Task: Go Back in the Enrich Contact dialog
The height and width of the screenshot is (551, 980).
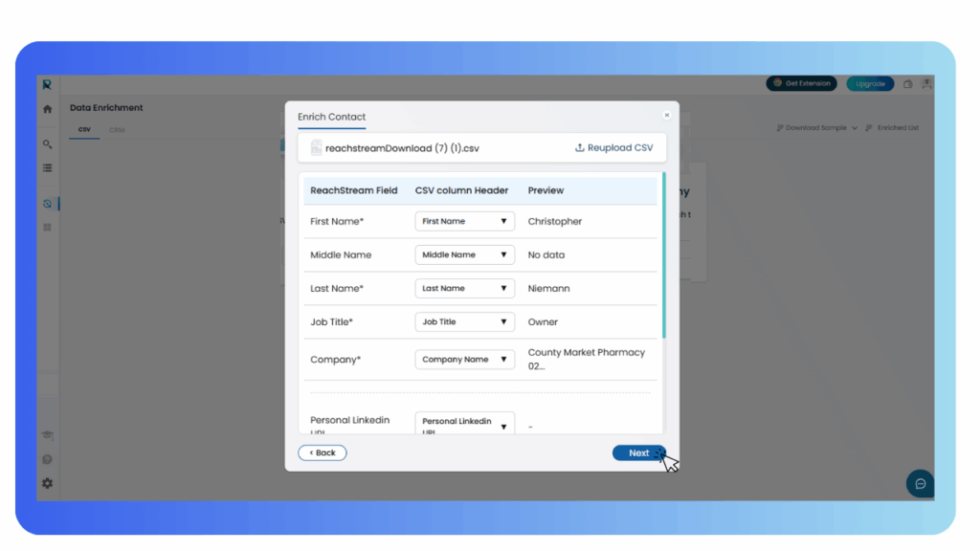Action: [x=322, y=452]
